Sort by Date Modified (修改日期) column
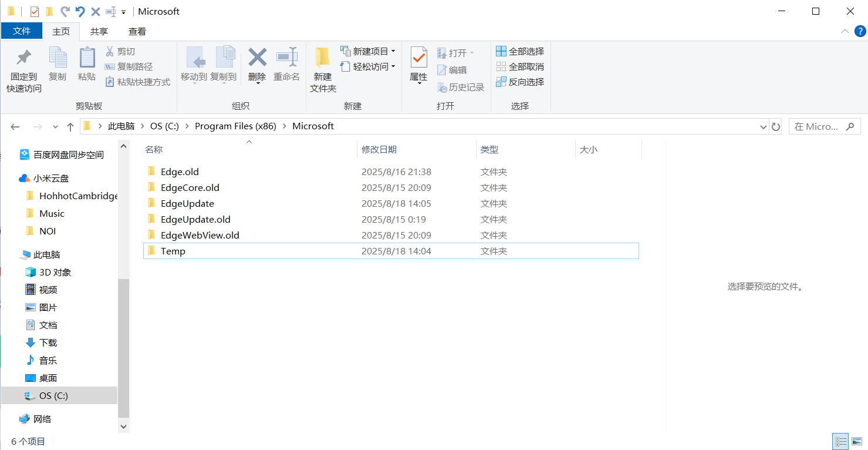This screenshot has width=868, height=450. (416, 149)
